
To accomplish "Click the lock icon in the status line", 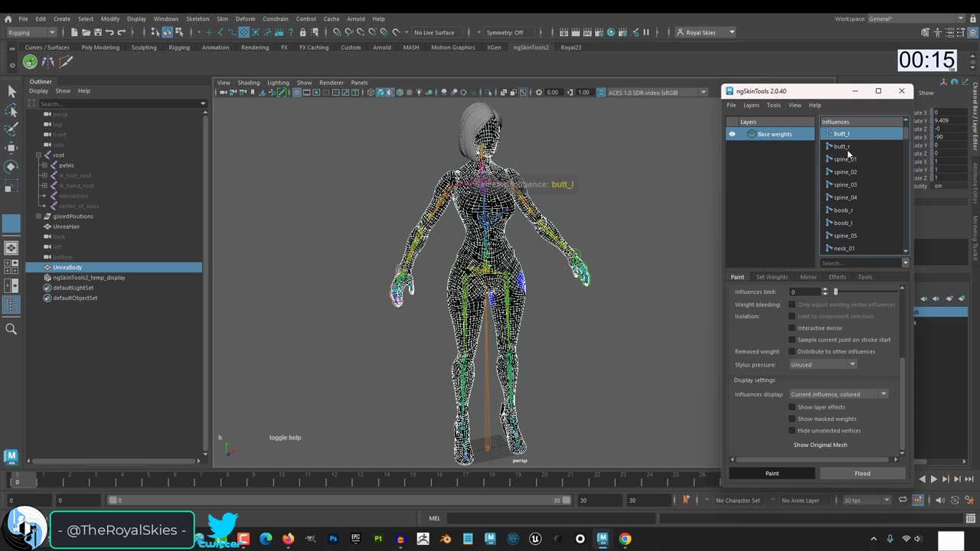I will coord(302,32).
